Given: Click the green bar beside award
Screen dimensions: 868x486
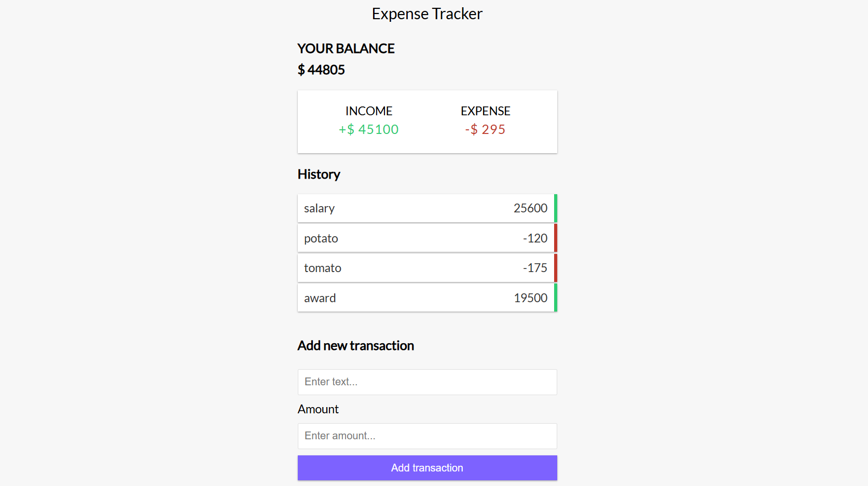Looking at the screenshot, I should coord(556,298).
